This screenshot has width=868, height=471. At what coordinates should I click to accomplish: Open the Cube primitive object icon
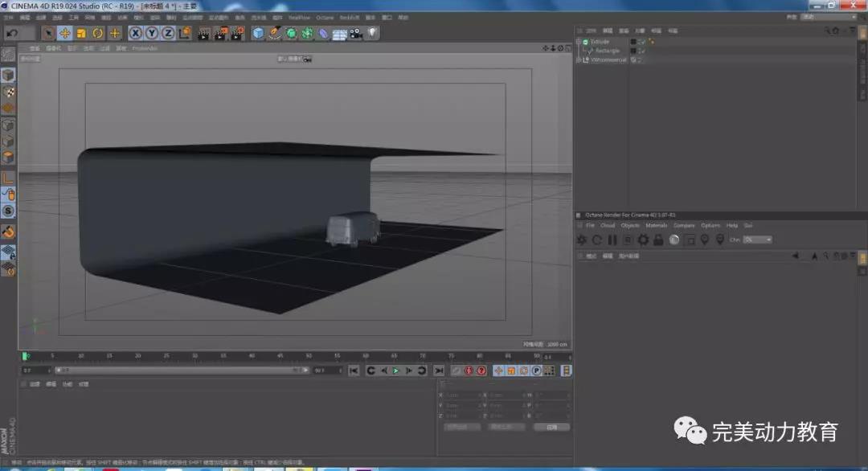pos(258,33)
